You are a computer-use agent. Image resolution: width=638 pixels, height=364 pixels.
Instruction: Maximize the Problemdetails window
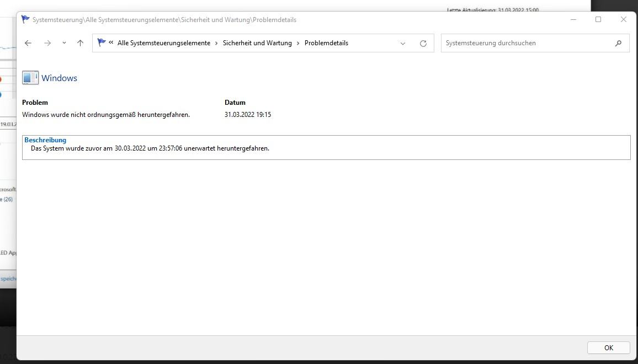pos(598,19)
